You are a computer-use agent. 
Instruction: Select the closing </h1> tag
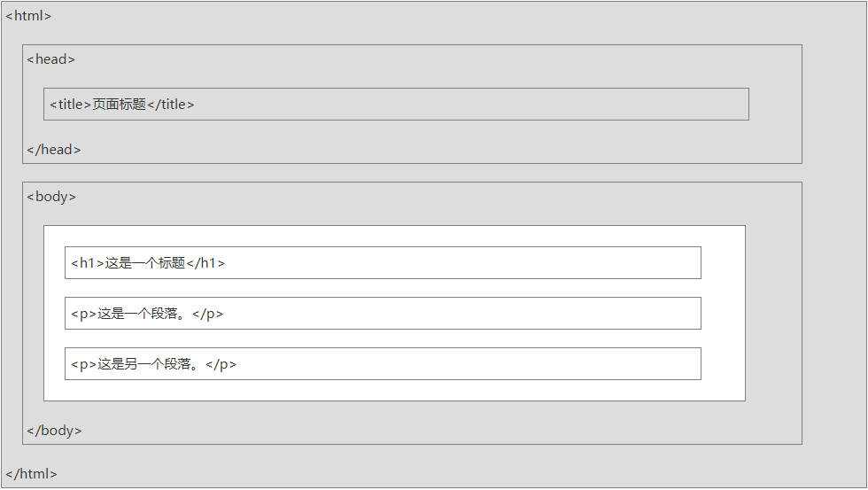(205, 263)
